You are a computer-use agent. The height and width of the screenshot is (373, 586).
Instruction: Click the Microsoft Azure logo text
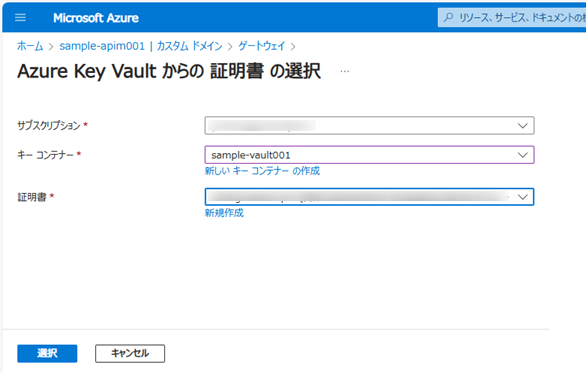click(x=96, y=18)
